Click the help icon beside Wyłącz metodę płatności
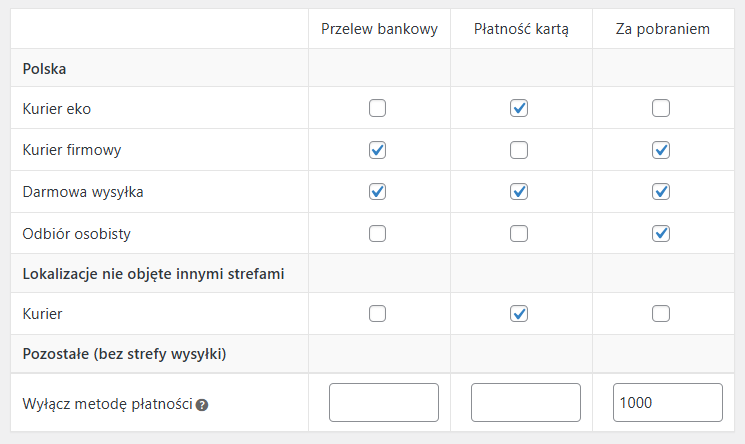This screenshot has height=444, width=745. [202, 405]
